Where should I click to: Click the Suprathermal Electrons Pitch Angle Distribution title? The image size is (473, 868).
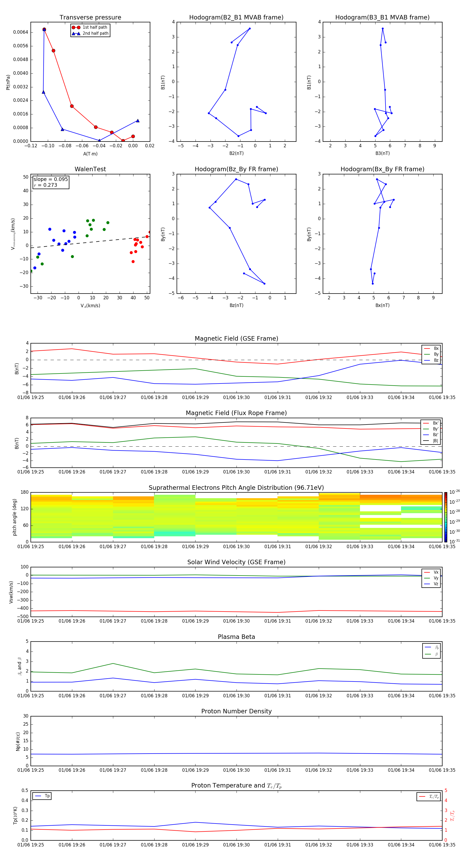pos(236,488)
